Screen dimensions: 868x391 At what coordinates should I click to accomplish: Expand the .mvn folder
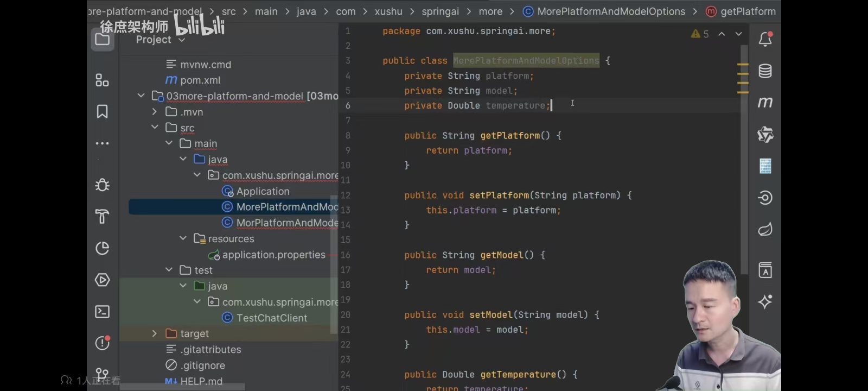pos(155,111)
